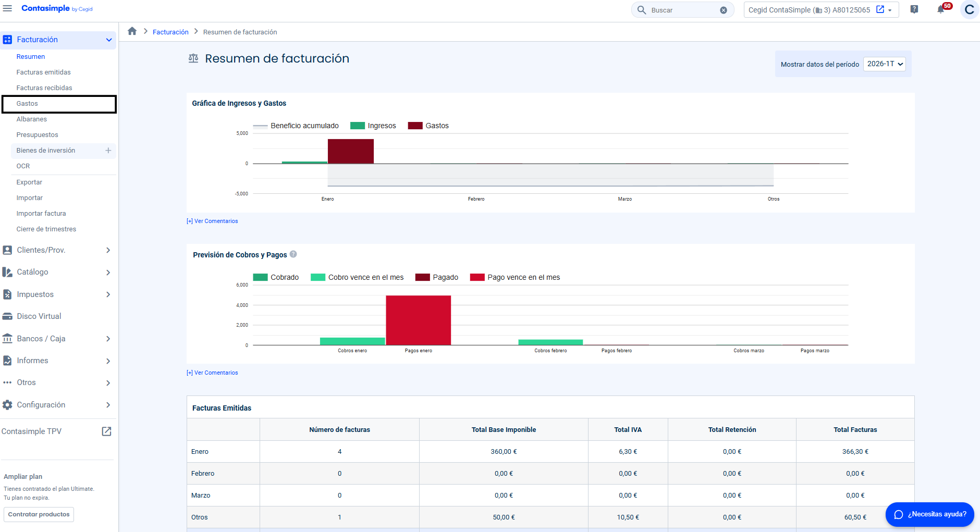Open the notifications bell icon

pos(940,9)
